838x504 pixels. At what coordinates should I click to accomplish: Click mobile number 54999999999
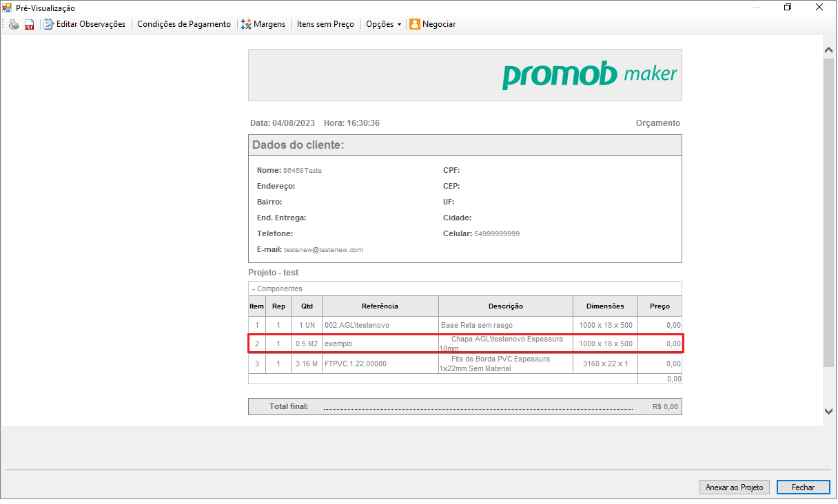click(x=497, y=234)
